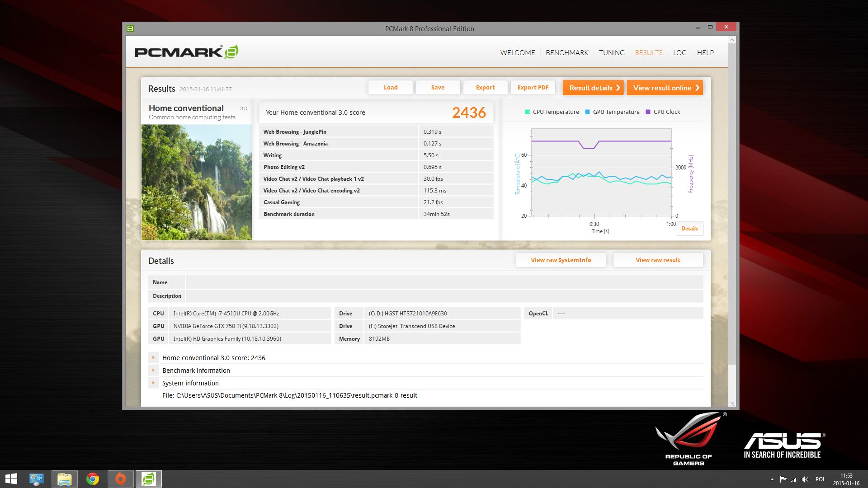This screenshot has width=868, height=488.
Task: Expand the Benchmark information section
Action: (x=153, y=370)
